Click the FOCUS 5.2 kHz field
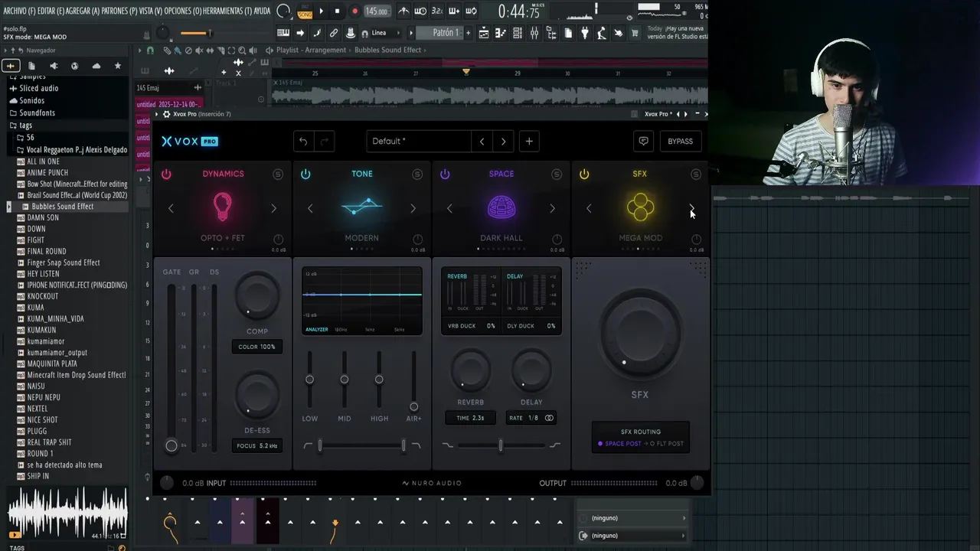980x551 pixels. 256,445
